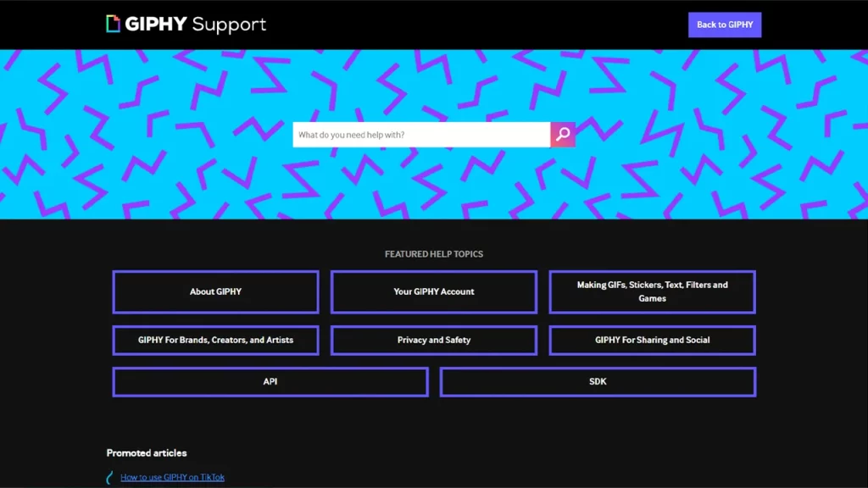This screenshot has width=868, height=488.
Task: Go back to GIPHY main site
Action: (724, 25)
